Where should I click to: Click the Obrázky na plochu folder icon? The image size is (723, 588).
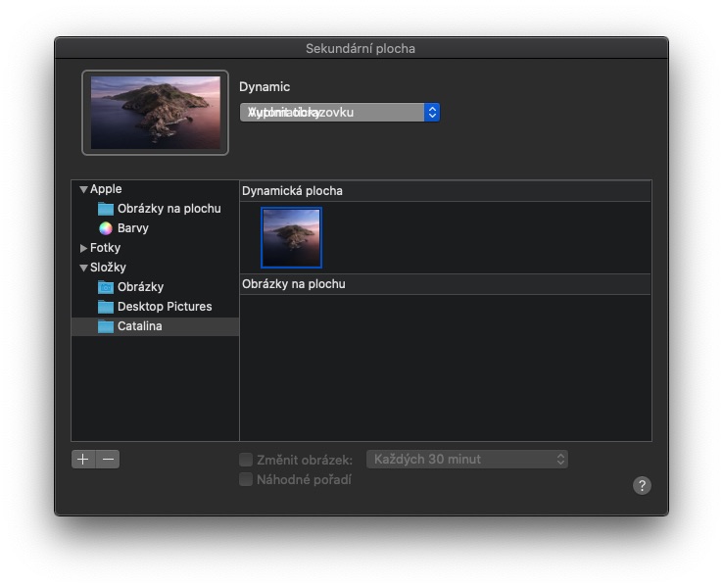[x=106, y=209]
